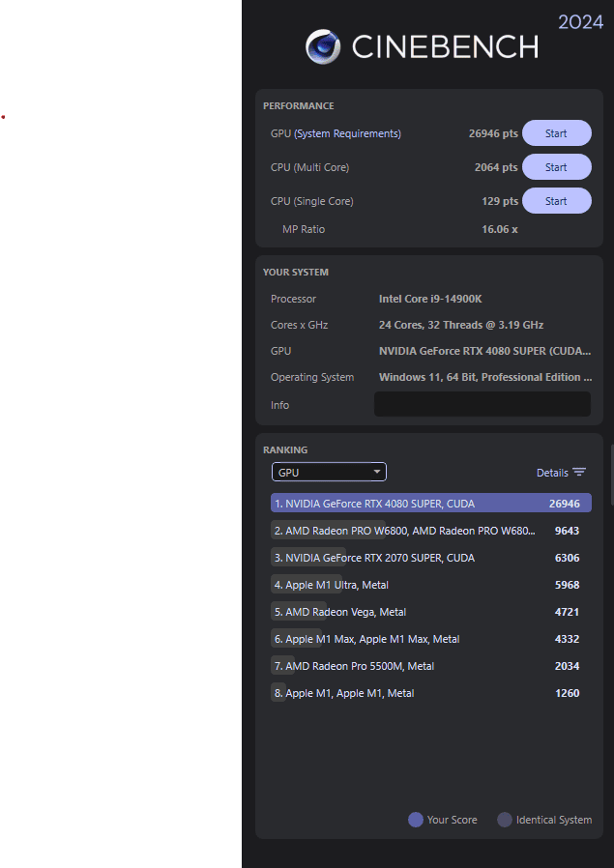Start the CPU Multi Core test
Image resolution: width=614 pixels, height=868 pixels.
tap(556, 167)
